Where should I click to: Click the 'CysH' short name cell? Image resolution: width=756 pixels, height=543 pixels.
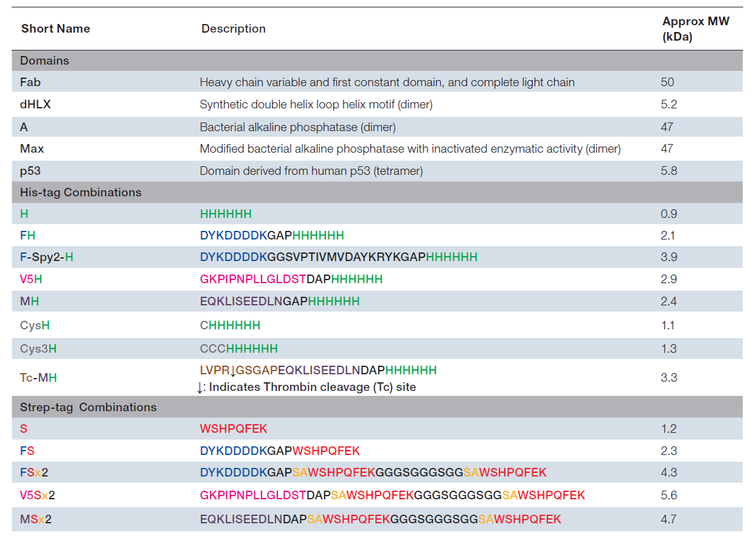pos(35,326)
